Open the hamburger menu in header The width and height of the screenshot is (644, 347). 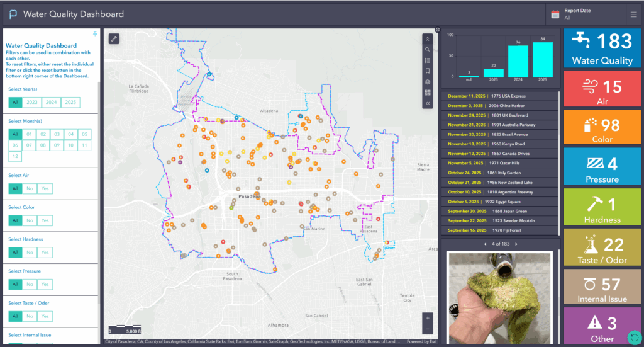634,14
